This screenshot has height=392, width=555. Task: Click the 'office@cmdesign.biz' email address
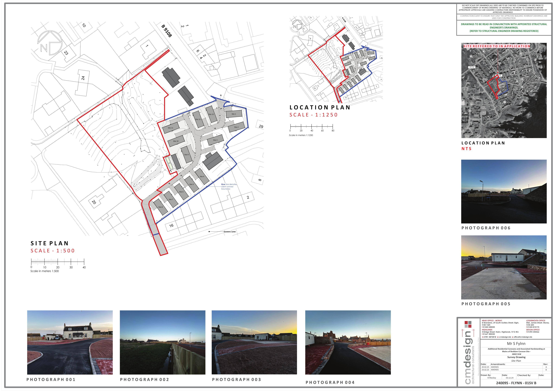coord(523,337)
